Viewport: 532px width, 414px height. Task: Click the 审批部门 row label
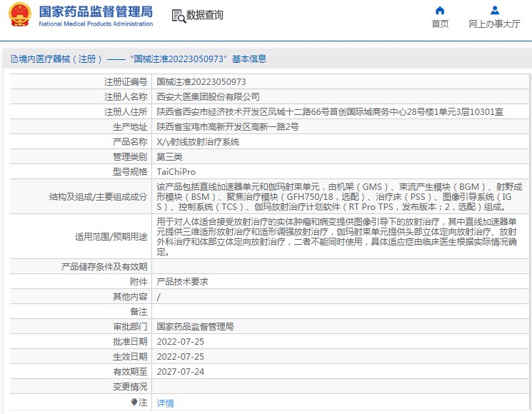click(130, 326)
